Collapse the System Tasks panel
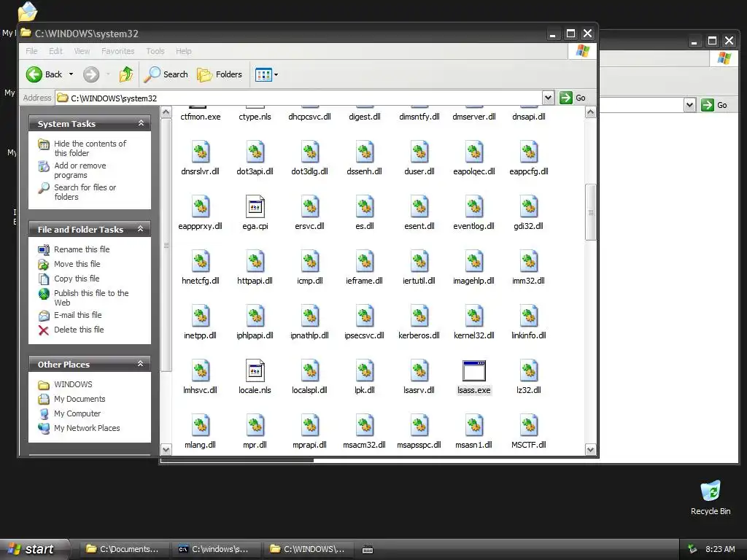The width and height of the screenshot is (747, 560). pos(141,123)
